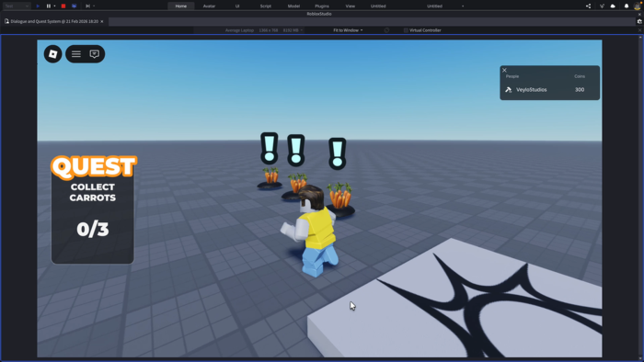Pause the running playtest
The image size is (644, 362).
(x=49, y=6)
